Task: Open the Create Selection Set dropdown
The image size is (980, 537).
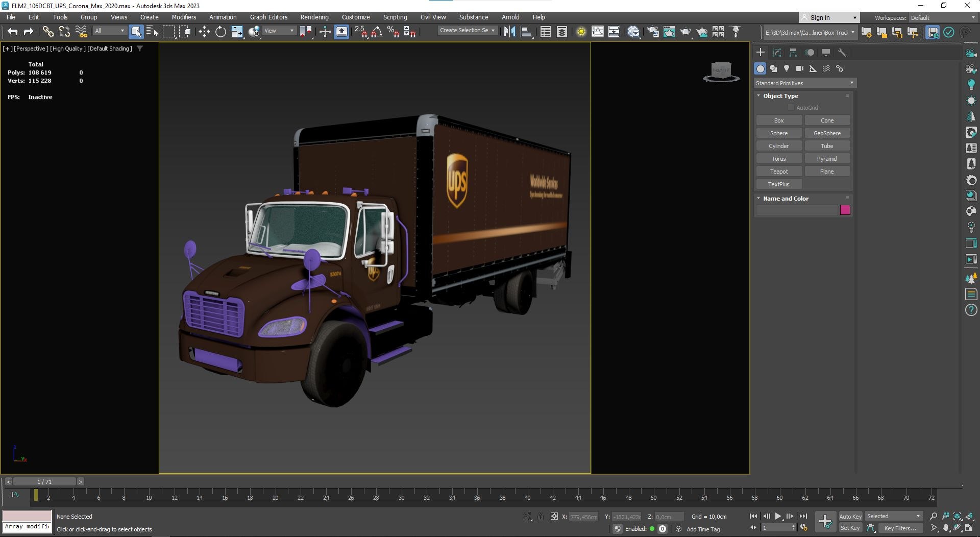Action: (x=467, y=31)
